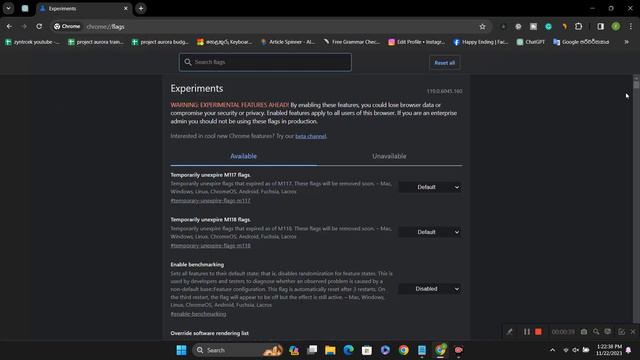Go back using the browser back arrow
The width and height of the screenshot is (640, 360).
click(x=9, y=27)
